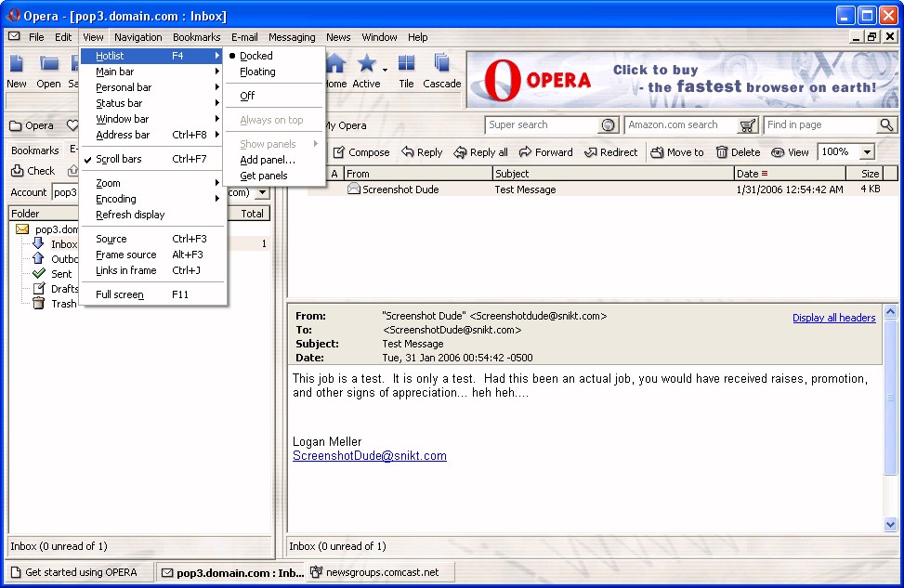904x588 pixels.
Task: Click the Reply all icon
Action: click(460, 152)
